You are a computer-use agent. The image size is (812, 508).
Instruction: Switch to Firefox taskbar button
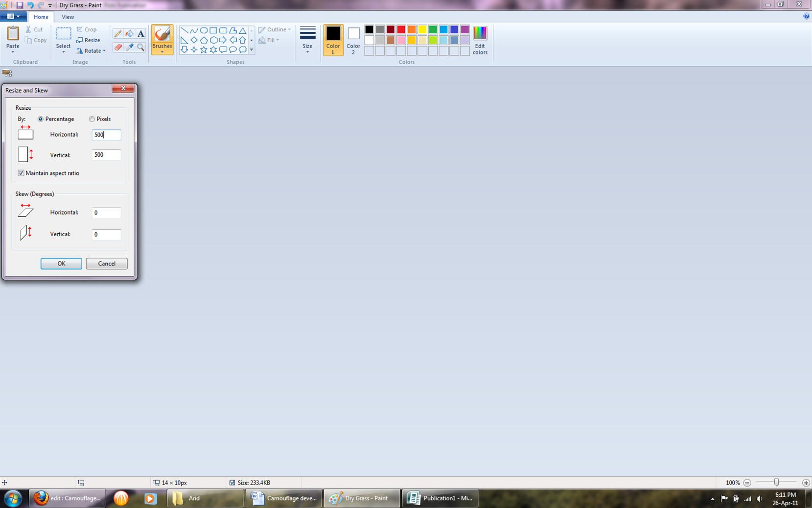67,498
